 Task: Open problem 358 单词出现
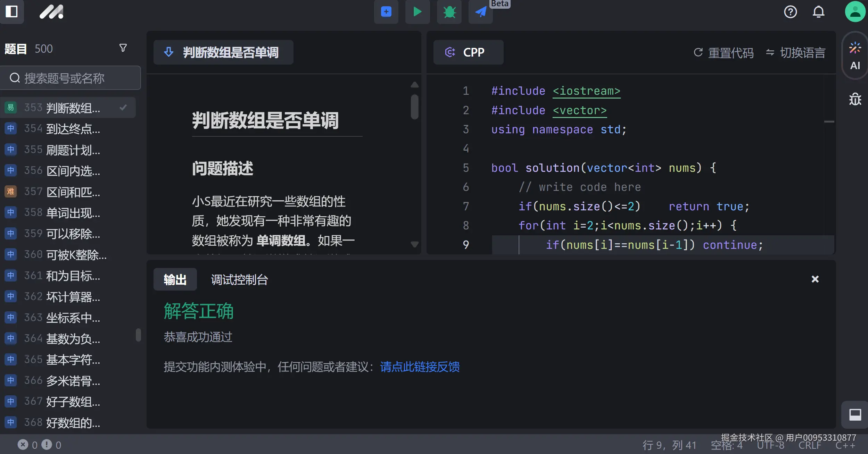pyautogui.click(x=68, y=213)
